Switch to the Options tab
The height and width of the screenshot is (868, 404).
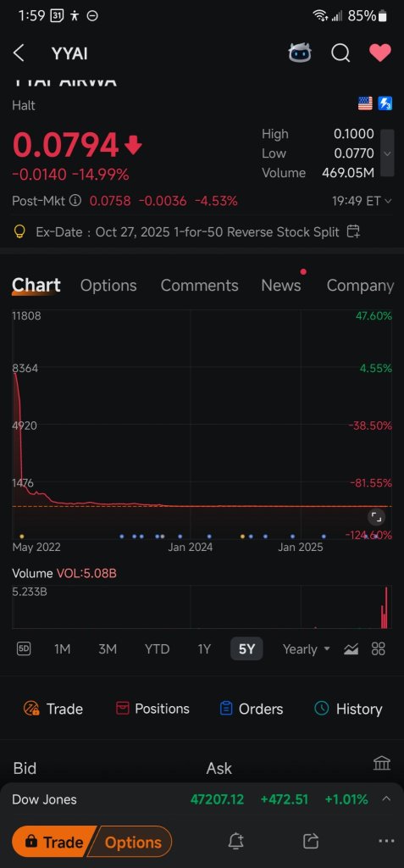point(108,285)
